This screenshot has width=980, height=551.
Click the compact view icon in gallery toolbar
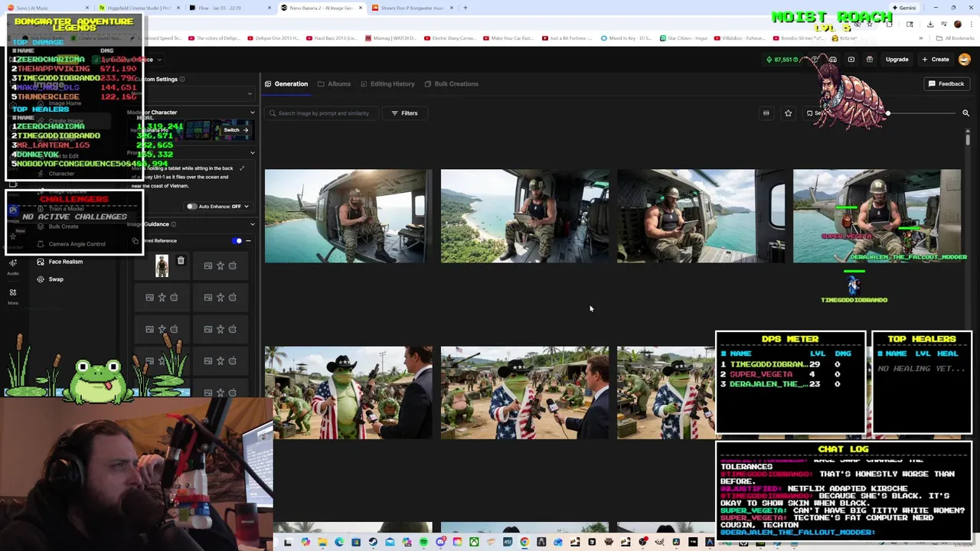click(x=766, y=113)
